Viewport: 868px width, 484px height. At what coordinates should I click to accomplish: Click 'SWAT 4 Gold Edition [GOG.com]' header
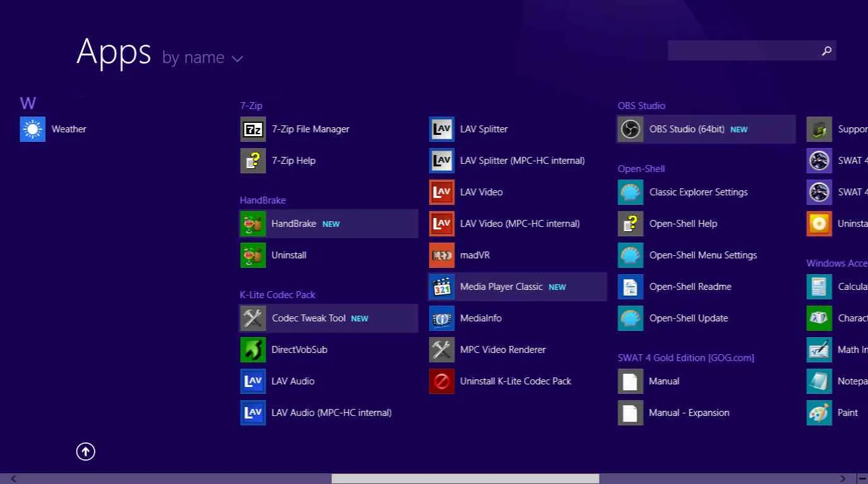686,358
